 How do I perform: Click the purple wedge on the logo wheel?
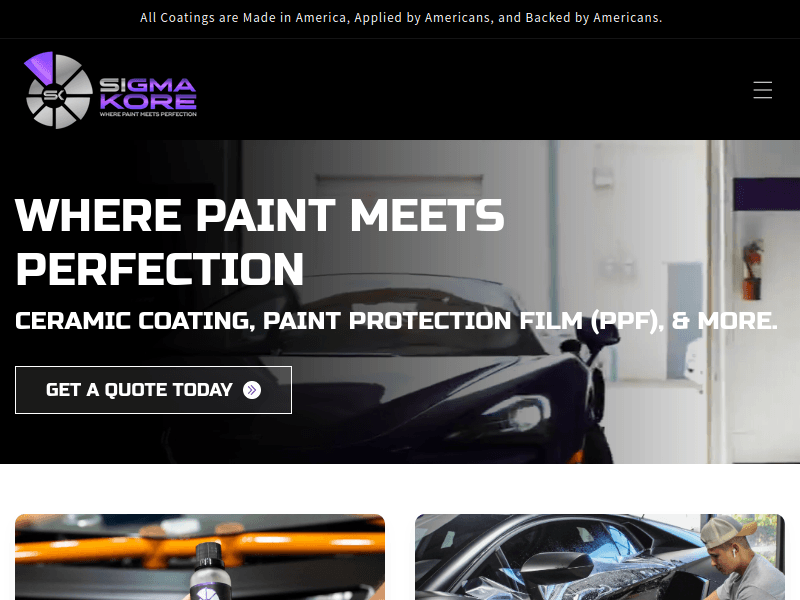[41, 67]
